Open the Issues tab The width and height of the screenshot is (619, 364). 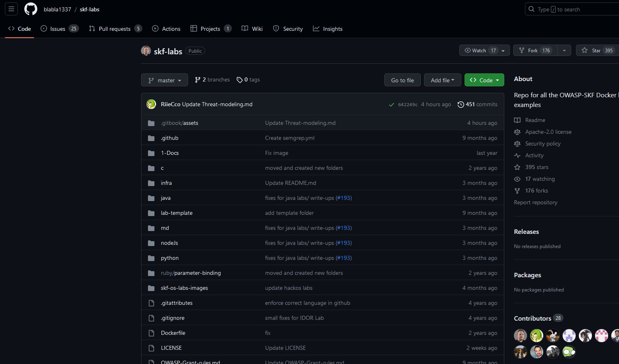(x=60, y=29)
